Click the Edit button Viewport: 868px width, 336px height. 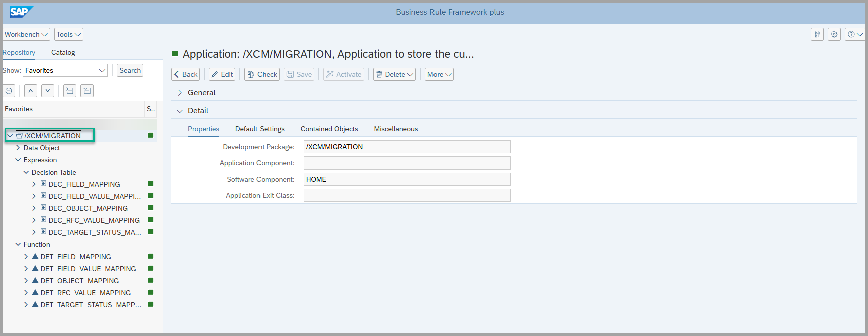222,74
